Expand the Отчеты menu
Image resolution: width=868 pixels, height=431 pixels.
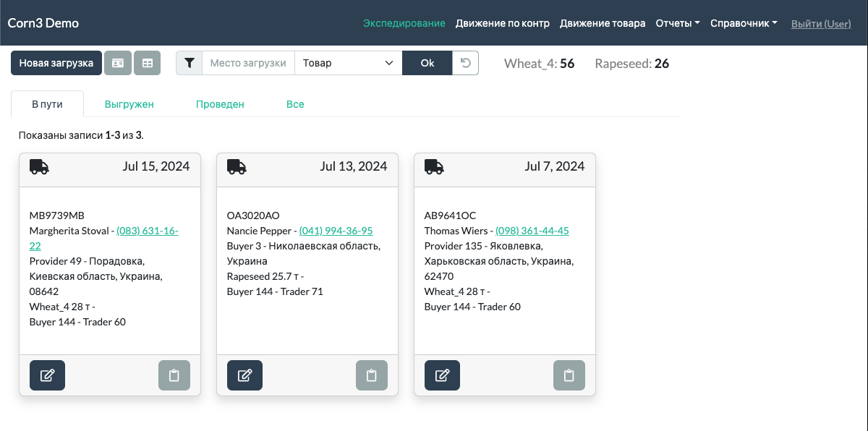[x=677, y=23]
